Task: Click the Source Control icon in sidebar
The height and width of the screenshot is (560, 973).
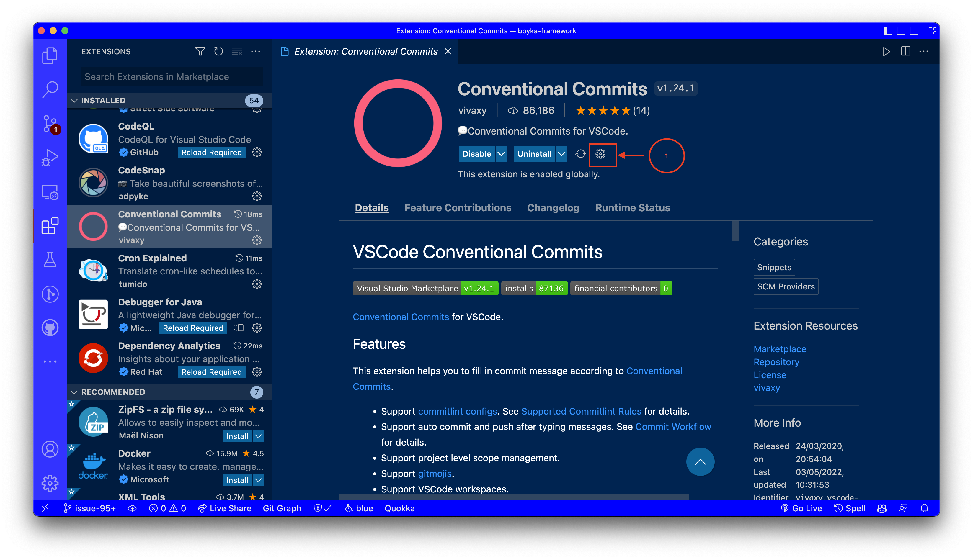Action: 50,124
